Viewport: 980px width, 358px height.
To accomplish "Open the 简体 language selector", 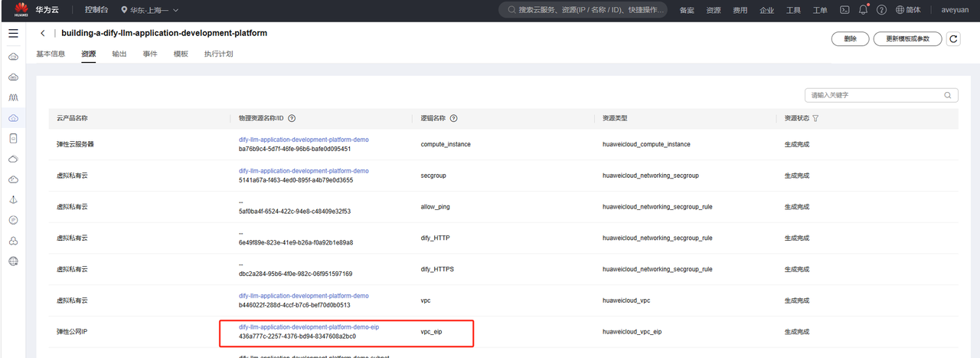I will pyautogui.click(x=908, y=10).
